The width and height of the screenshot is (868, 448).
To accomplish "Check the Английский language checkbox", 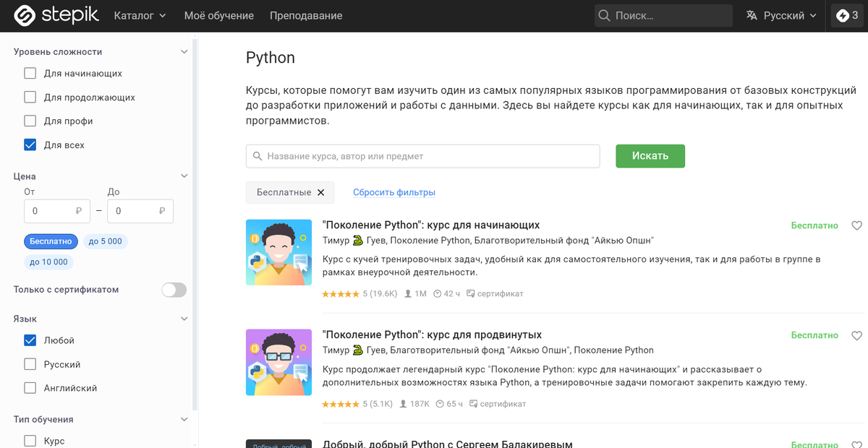I will coord(30,387).
